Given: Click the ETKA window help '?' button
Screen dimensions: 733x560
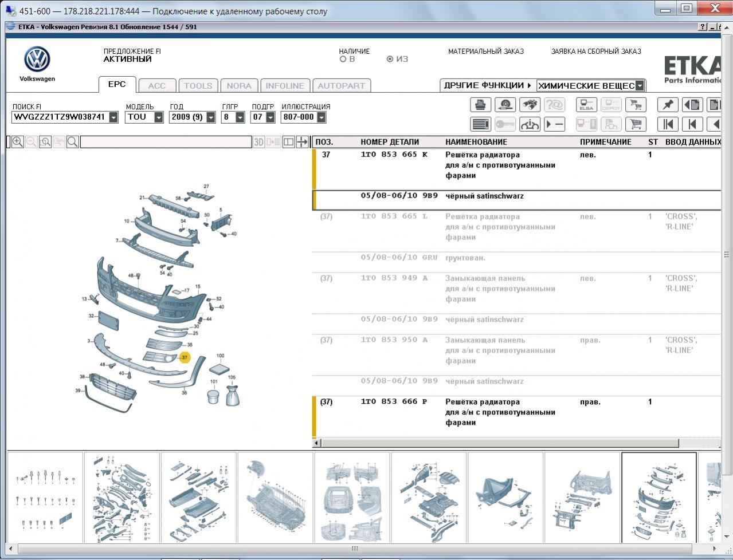Looking at the screenshot, I should tap(703, 27).
